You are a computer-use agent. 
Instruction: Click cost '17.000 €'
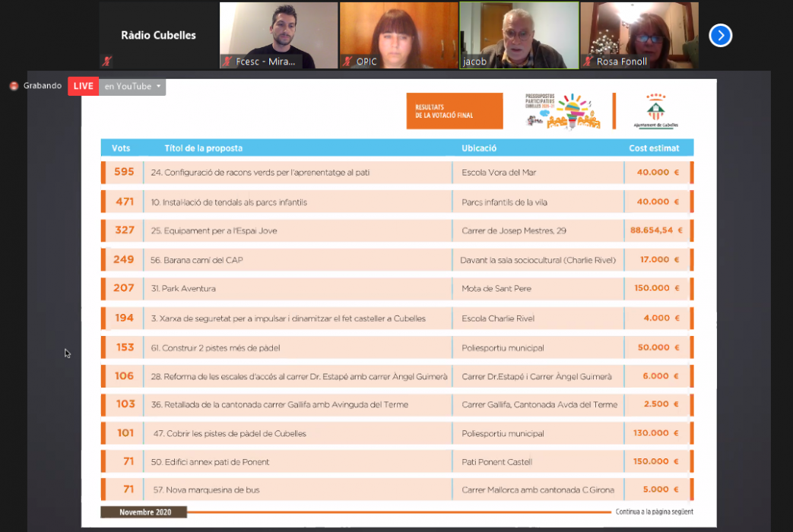point(659,259)
